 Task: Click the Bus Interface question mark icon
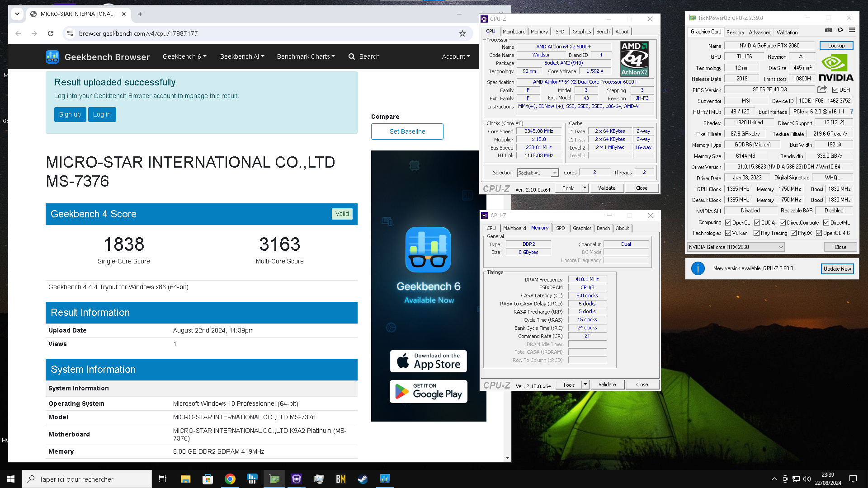[x=852, y=112]
